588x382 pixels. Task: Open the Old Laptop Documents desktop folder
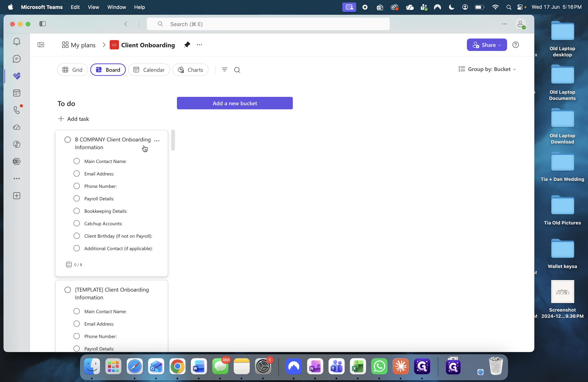(x=562, y=83)
